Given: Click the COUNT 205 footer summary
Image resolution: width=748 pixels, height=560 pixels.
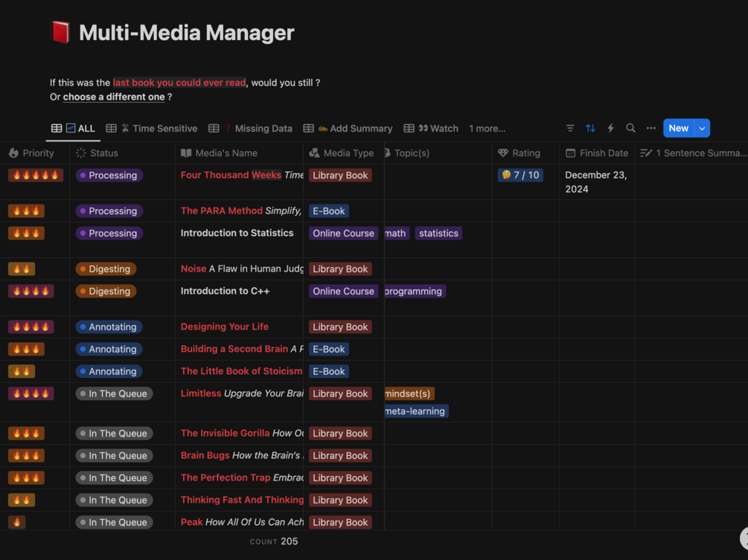Looking at the screenshot, I should click(x=274, y=541).
